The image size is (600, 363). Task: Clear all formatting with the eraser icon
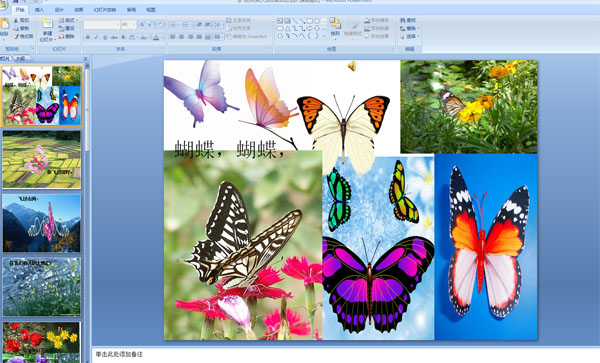point(160,25)
